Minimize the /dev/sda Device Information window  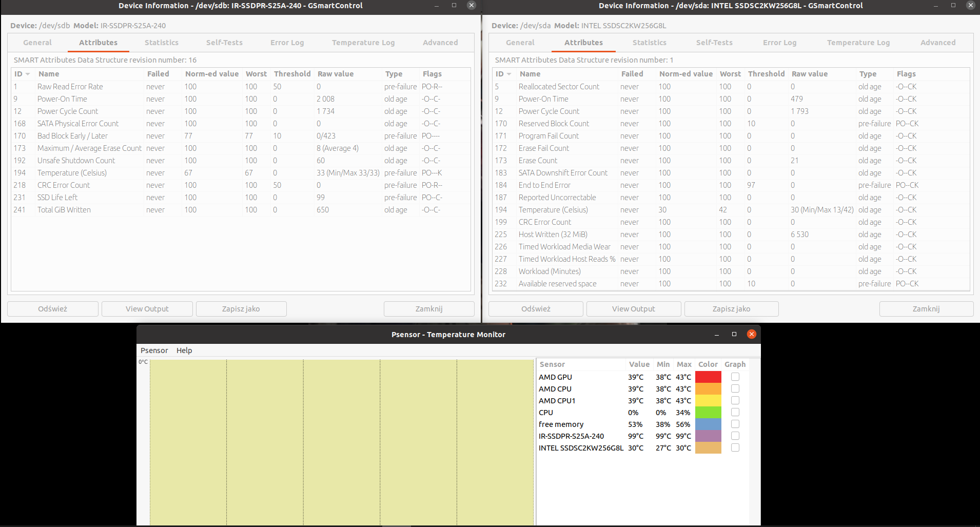936,6
